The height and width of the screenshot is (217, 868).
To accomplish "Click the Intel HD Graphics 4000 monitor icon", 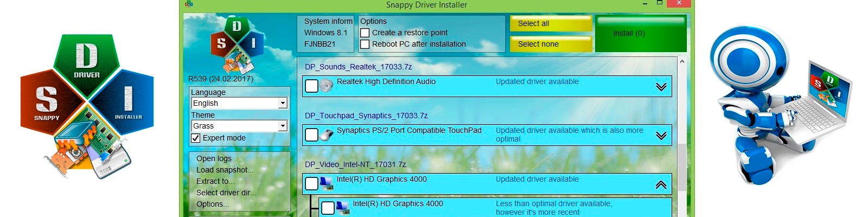I will coord(326,184).
